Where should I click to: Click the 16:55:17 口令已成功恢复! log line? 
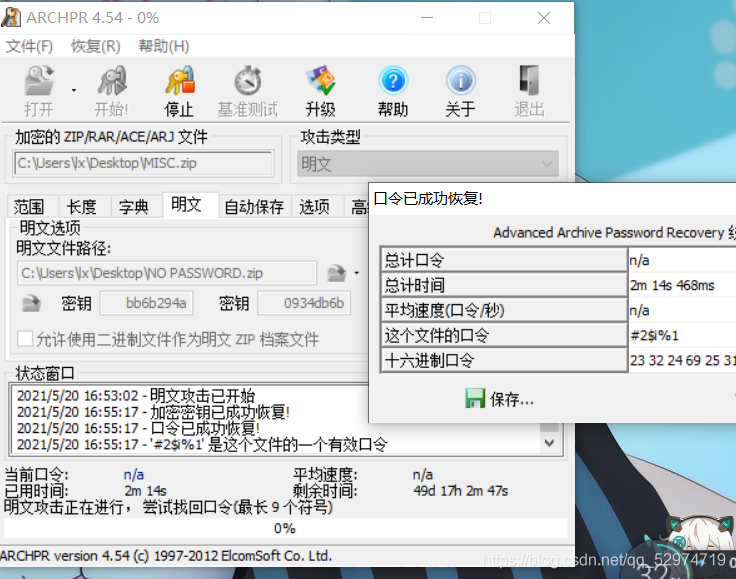tap(138, 428)
